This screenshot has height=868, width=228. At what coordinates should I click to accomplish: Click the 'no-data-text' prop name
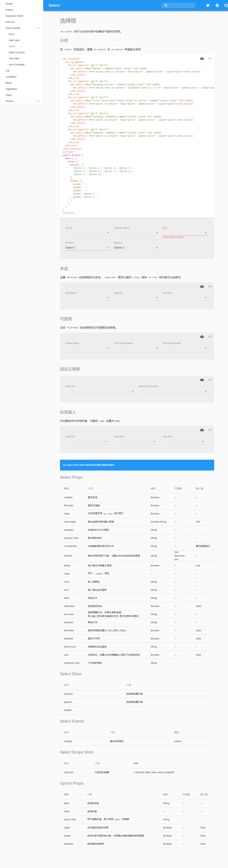[70, 546]
